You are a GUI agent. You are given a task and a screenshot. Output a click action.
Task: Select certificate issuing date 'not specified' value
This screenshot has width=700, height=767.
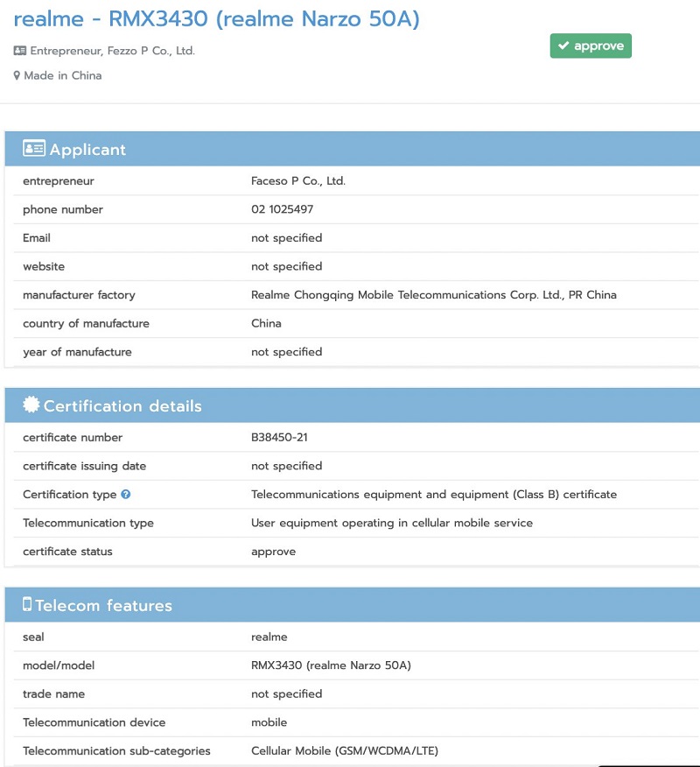click(x=286, y=466)
